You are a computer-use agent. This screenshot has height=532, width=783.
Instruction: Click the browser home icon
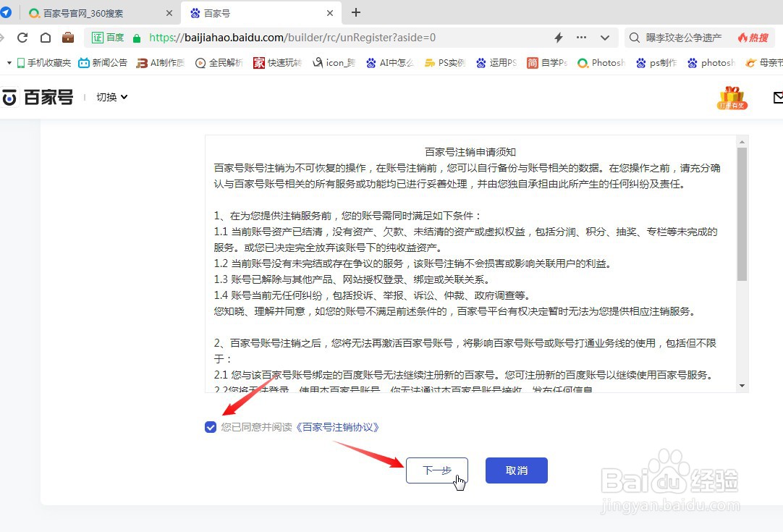46,37
